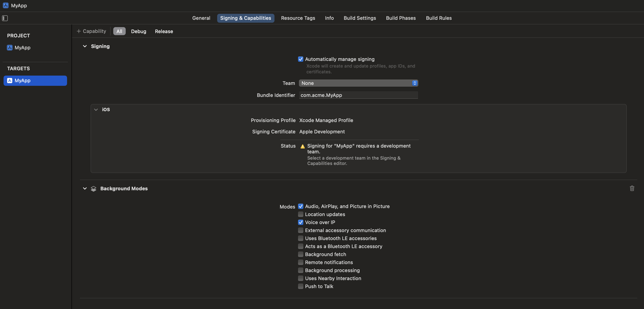Show Debug configuration capabilities

(139, 31)
